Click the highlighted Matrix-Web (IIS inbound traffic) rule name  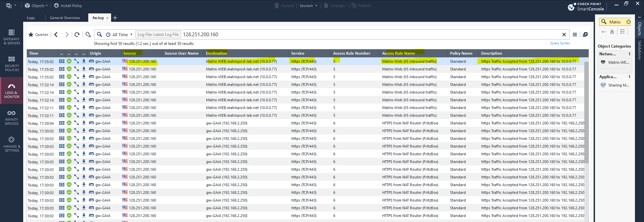[x=409, y=61]
